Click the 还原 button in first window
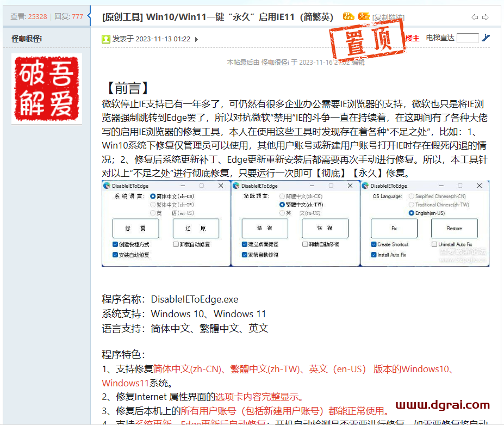The width and height of the screenshot is (504, 425). 196,229
